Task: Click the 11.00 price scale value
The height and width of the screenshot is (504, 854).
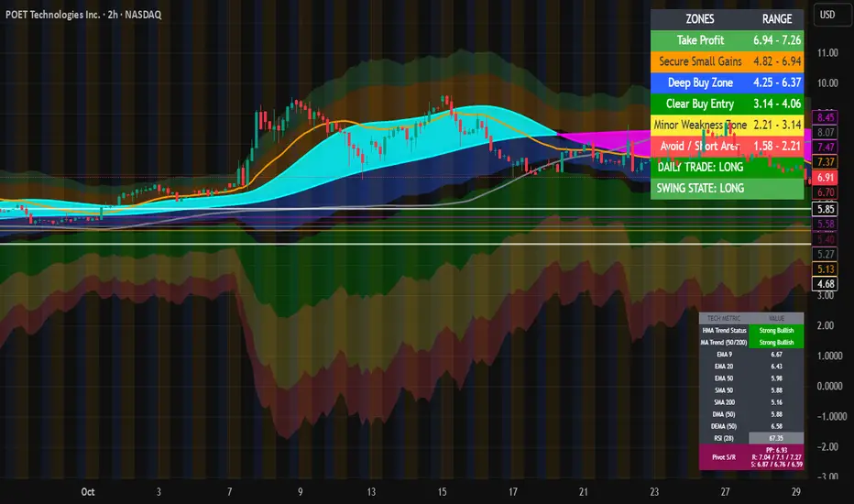Action: 827,53
